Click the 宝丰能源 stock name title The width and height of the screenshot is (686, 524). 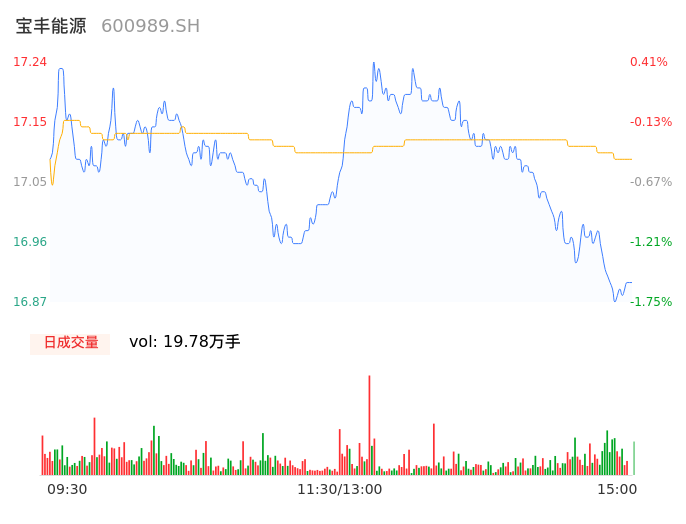point(51,26)
